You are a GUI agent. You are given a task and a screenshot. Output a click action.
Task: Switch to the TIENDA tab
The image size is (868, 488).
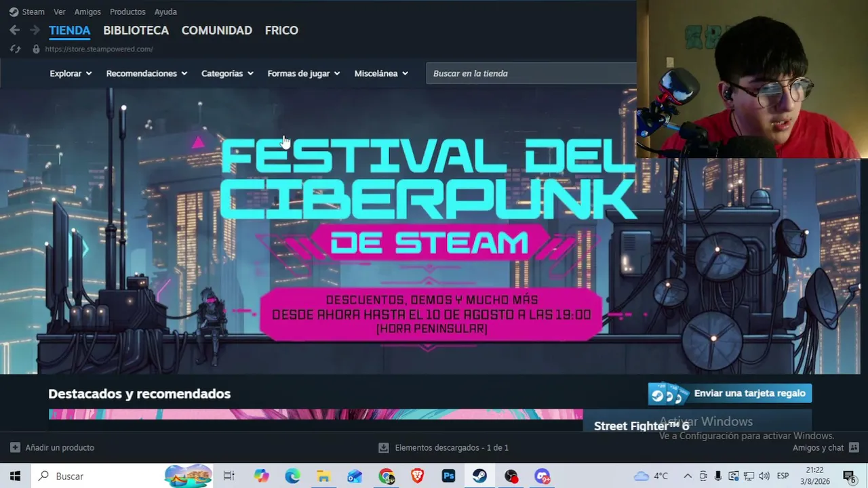point(69,30)
